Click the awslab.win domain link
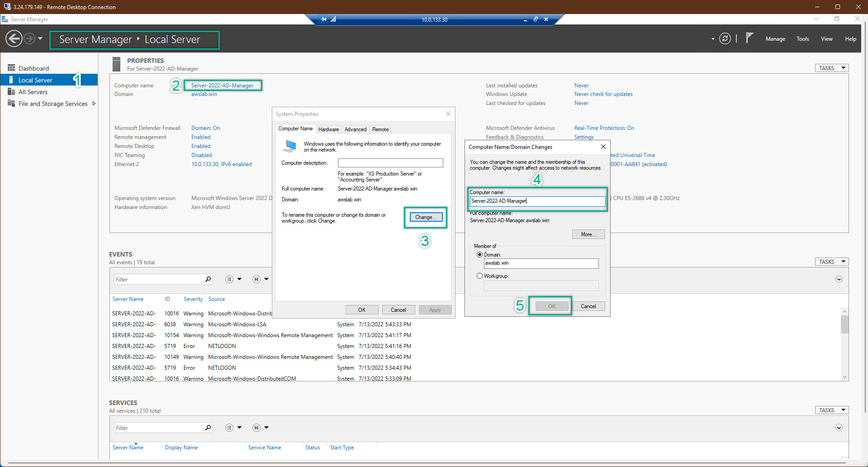The height and width of the screenshot is (467, 868). 204,94
